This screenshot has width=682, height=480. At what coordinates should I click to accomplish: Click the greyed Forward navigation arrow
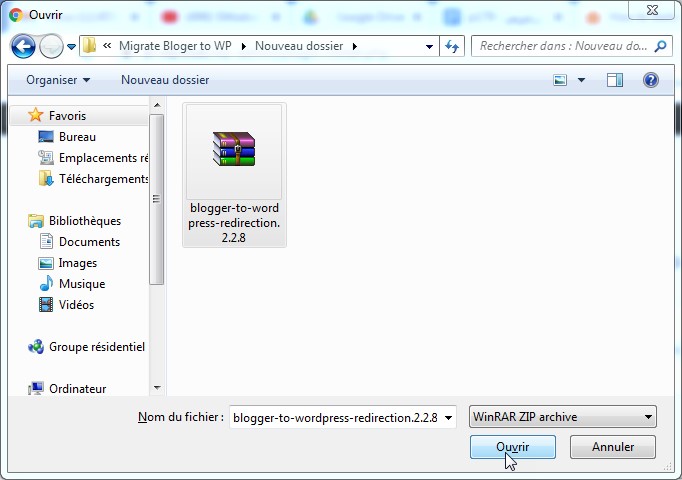51,46
